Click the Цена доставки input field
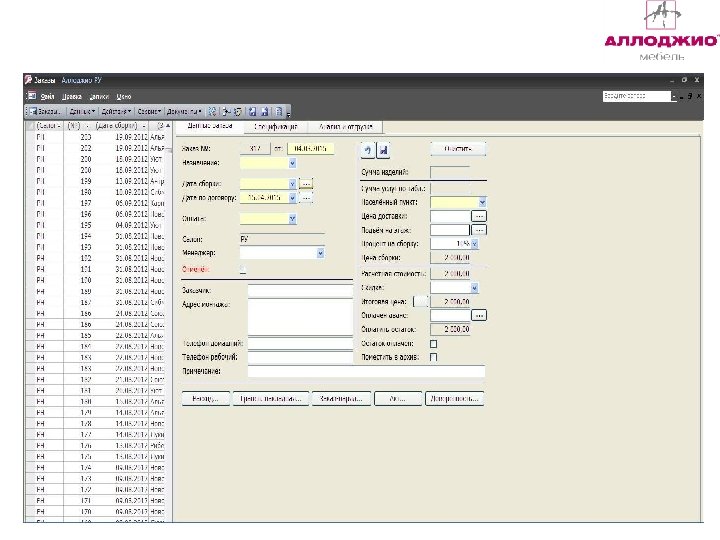The height and width of the screenshot is (540, 720). click(450, 216)
